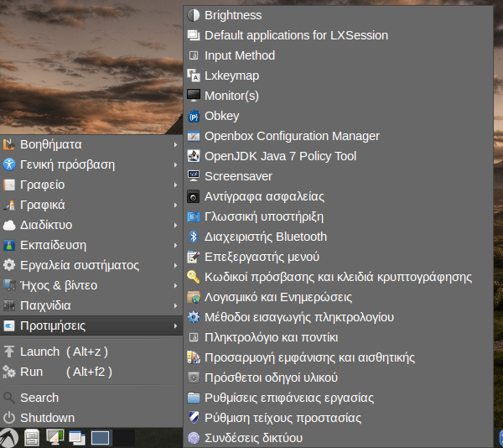This screenshot has height=448, width=503.
Task: Open the Γραφικά menu category
Action: (91, 205)
